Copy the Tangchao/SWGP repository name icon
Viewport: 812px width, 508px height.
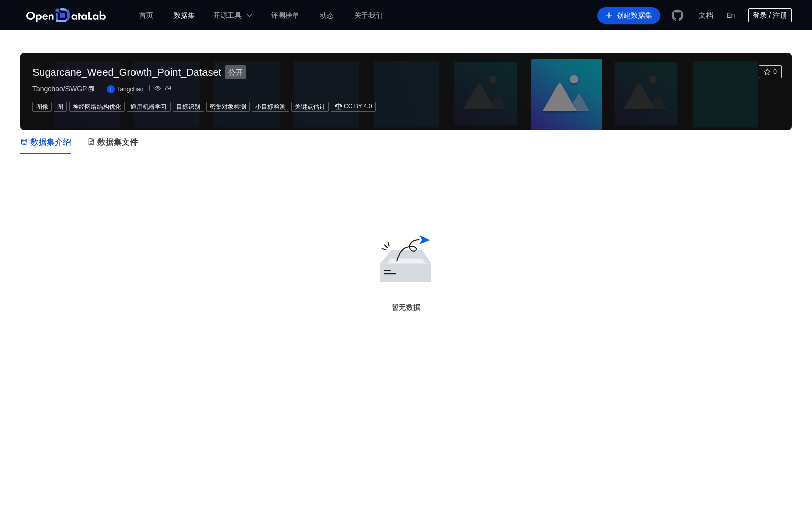pyautogui.click(x=91, y=89)
